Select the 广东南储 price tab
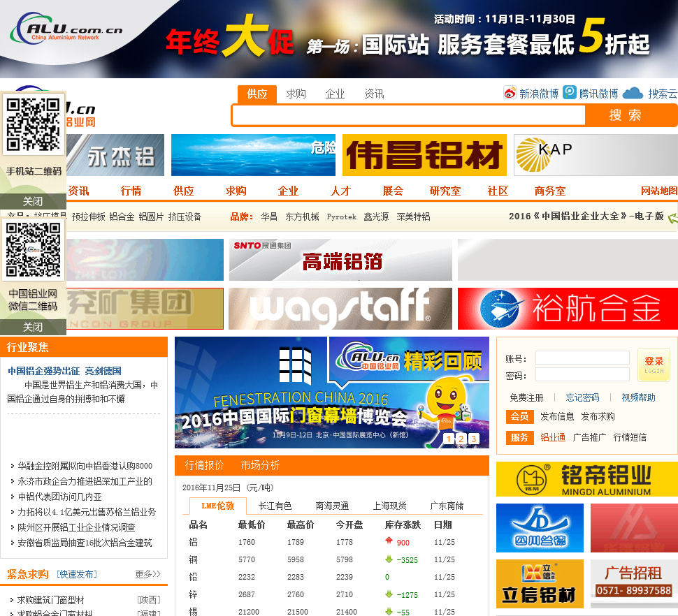The image size is (678, 616). (447, 506)
